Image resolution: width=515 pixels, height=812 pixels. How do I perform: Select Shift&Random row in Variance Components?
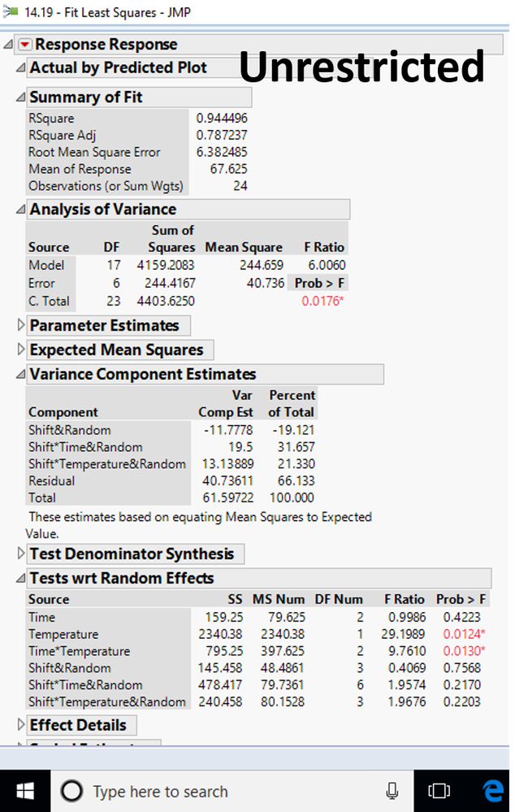(x=171, y=430)
